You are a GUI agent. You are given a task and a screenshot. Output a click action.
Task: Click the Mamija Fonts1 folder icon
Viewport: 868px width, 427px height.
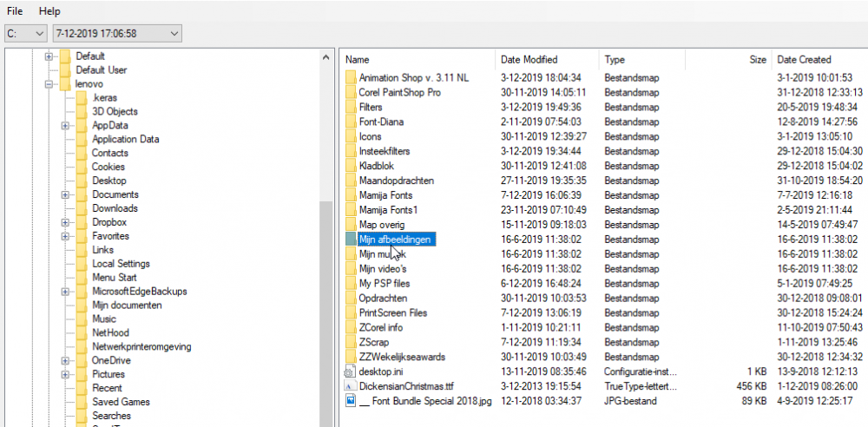coord(351,210)
